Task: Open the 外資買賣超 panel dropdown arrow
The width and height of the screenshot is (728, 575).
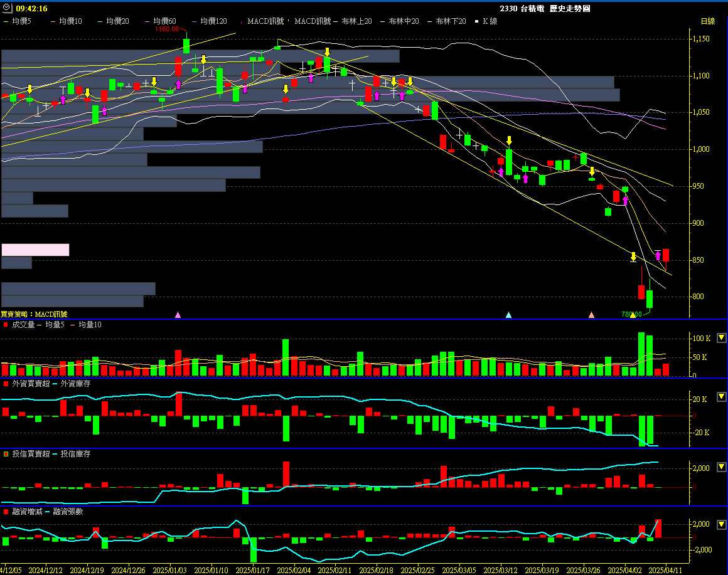Action: 721,397
